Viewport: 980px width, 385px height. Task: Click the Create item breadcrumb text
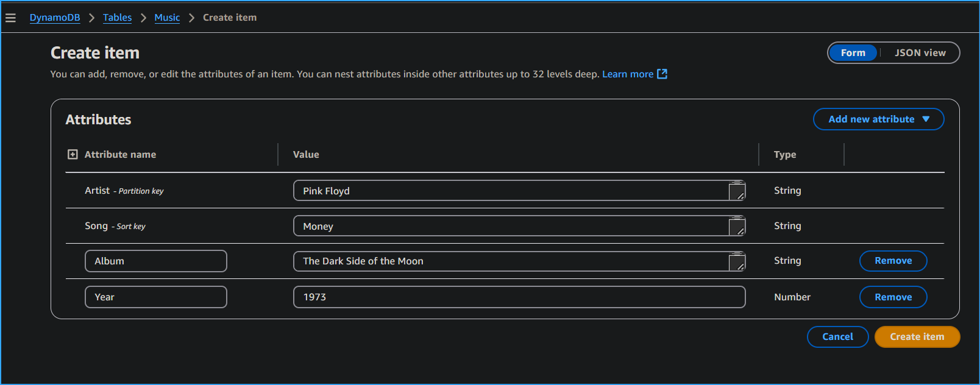click(x=230, y=18)
